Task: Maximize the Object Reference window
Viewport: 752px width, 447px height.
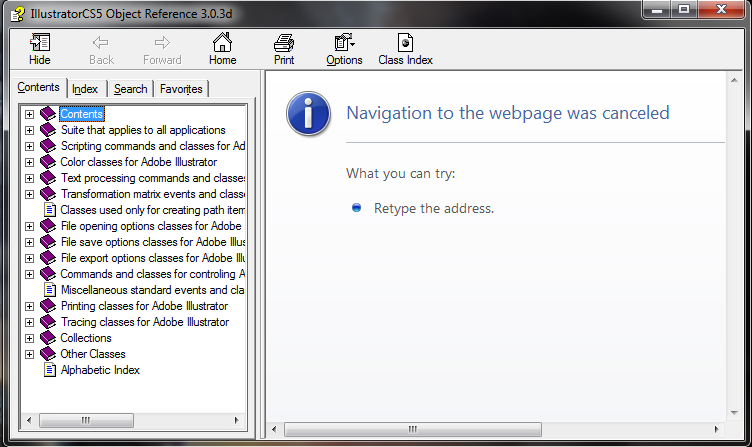Action: click(684, 10)
